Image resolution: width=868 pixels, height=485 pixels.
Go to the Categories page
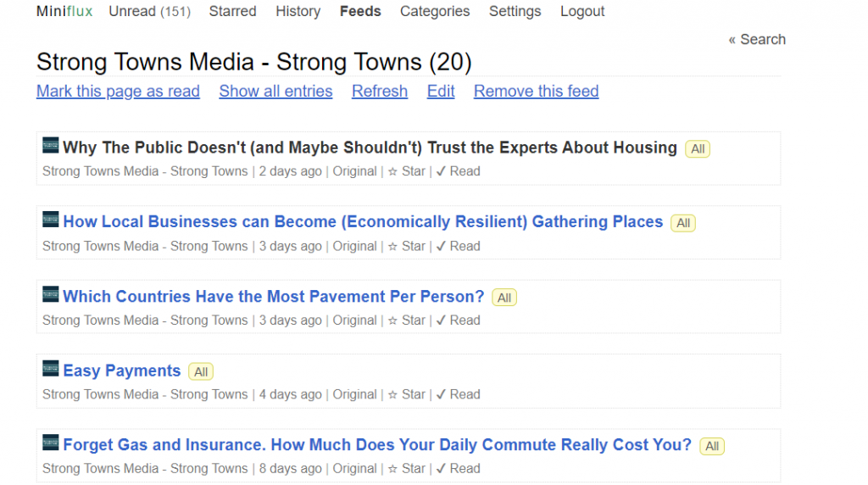click(435, 12)
